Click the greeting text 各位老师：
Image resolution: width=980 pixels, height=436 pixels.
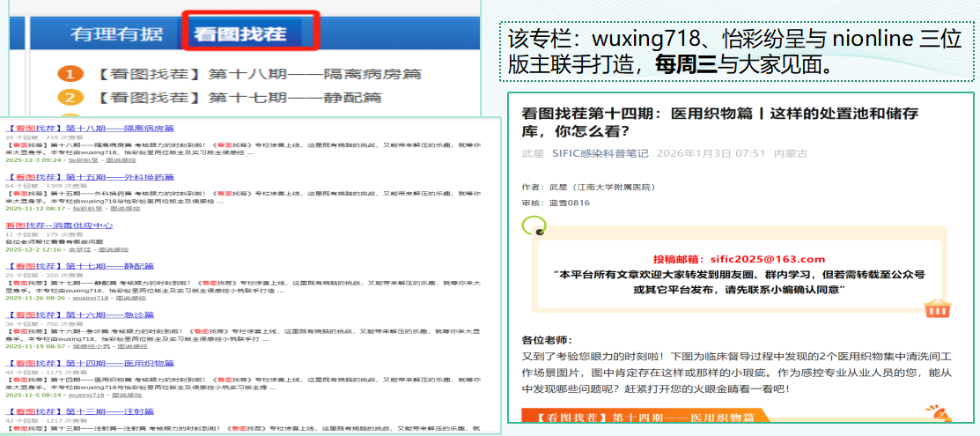547,340
